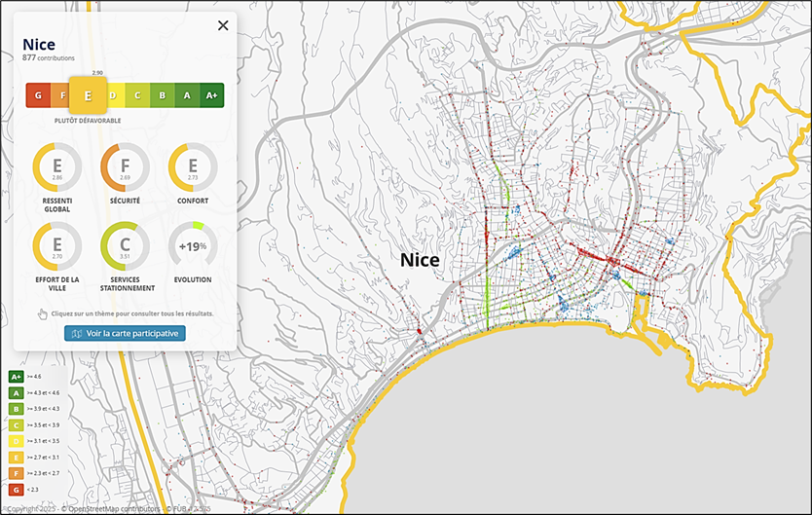Select the Services Stationnement gauge

[125, 246]
